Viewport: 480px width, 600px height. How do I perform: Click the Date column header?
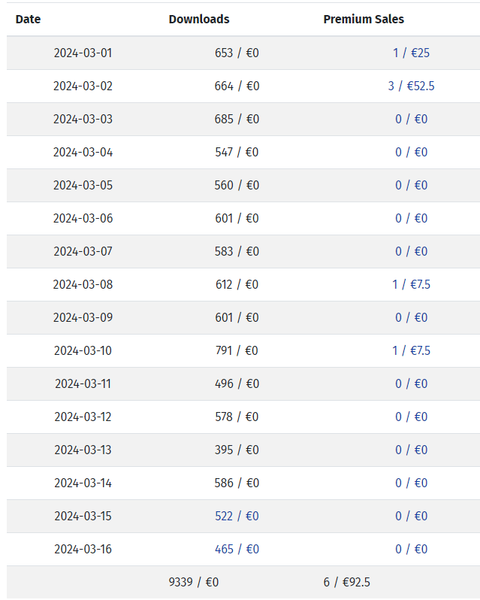pos(28,19)
